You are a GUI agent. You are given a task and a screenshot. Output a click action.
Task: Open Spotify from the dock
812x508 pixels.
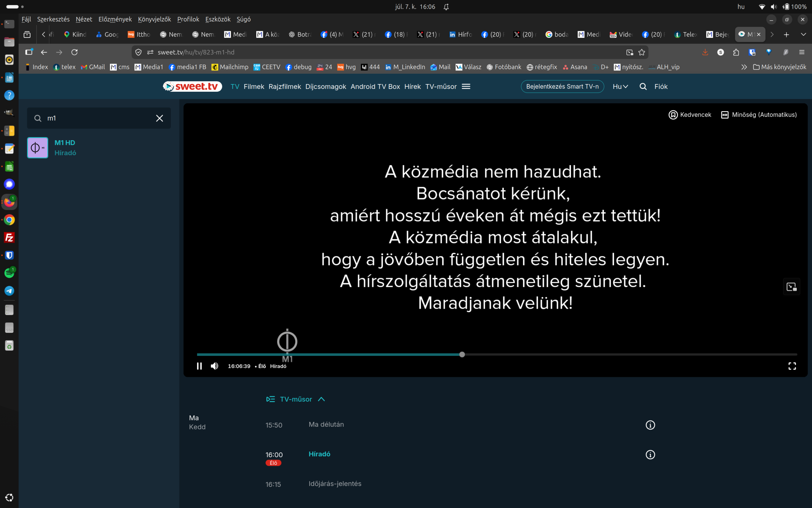tap(9, 273)
